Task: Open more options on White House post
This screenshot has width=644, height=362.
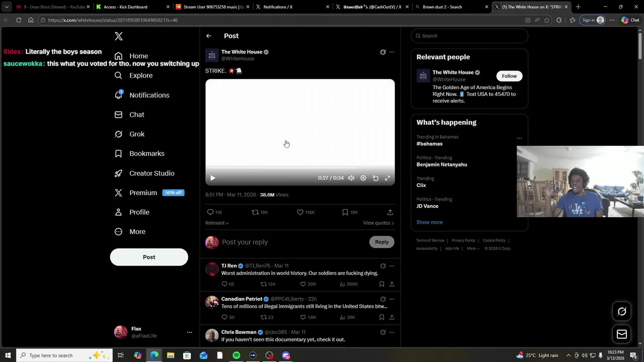Action: pos(392,52)
